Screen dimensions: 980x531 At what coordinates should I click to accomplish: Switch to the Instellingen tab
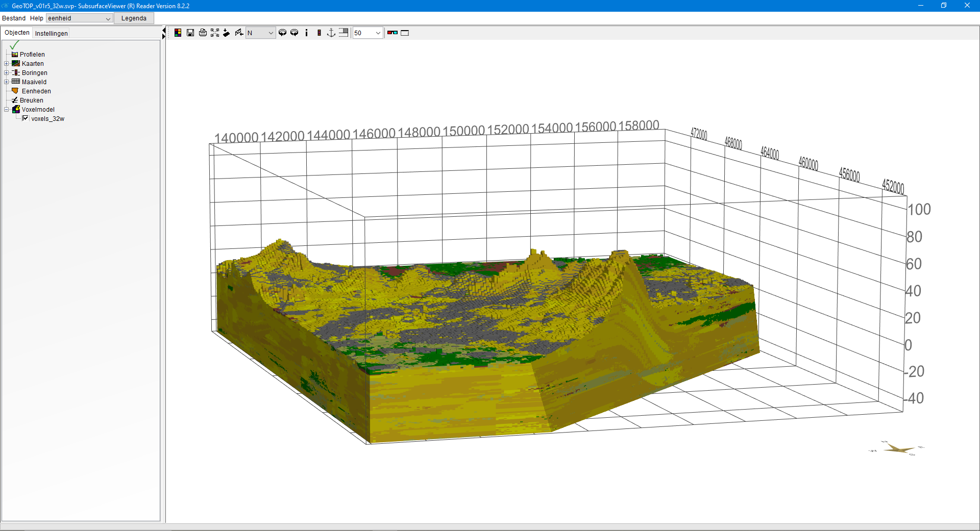click(51, 33)
